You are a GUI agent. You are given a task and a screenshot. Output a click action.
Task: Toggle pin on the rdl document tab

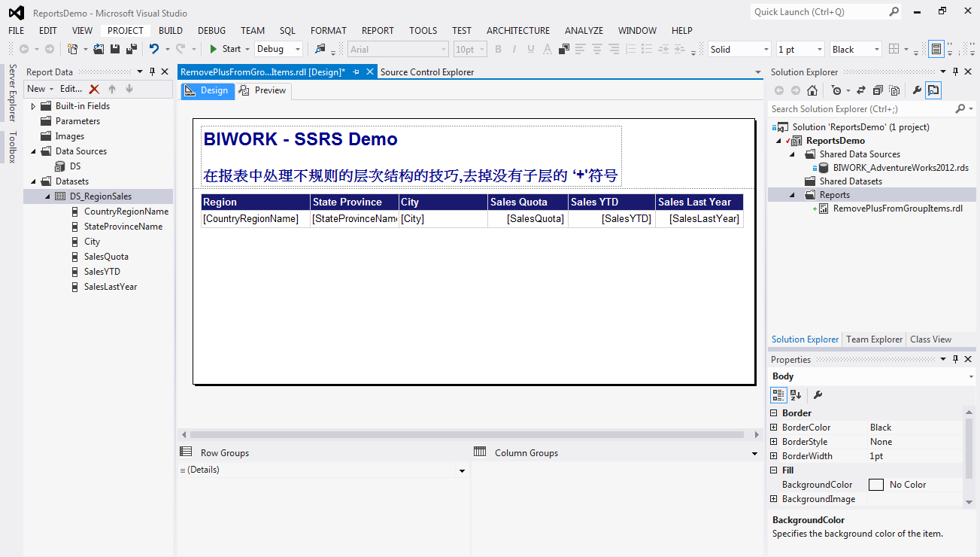(x=357, y=72)
